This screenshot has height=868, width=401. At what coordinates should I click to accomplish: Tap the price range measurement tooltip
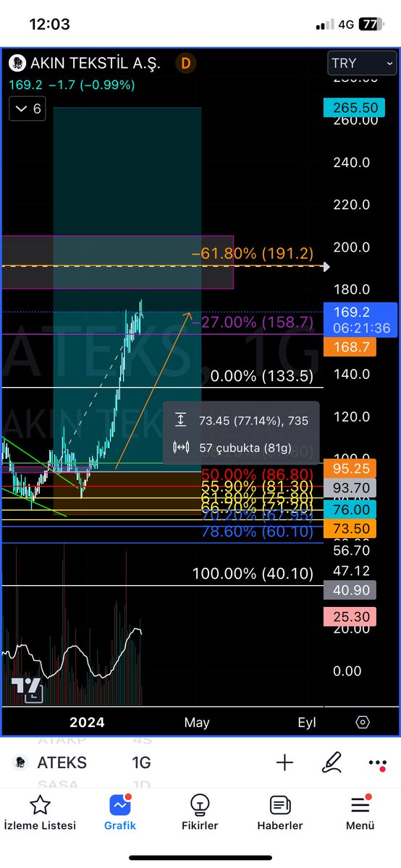point(241,433)
